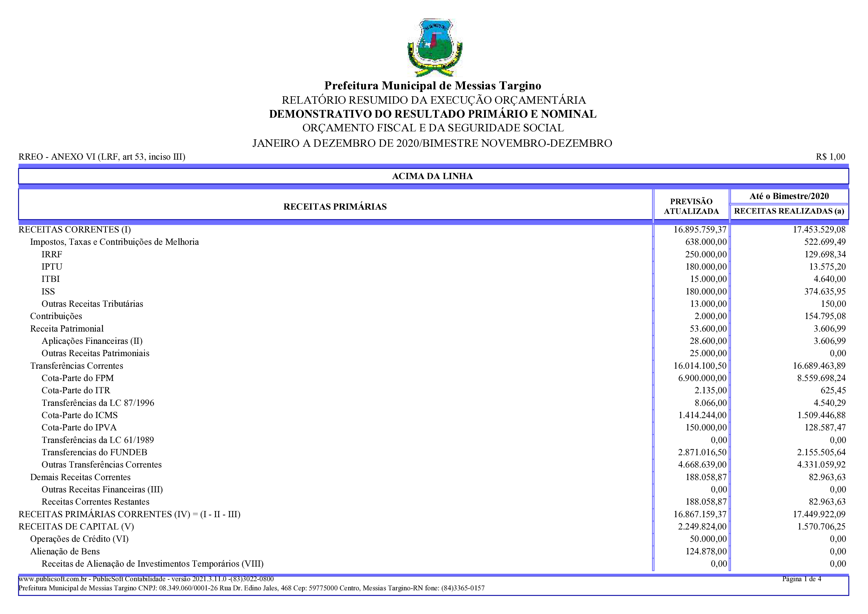Select the Cota-Parte do ICMS value 1.414.244,00

[x=702, y=416]
